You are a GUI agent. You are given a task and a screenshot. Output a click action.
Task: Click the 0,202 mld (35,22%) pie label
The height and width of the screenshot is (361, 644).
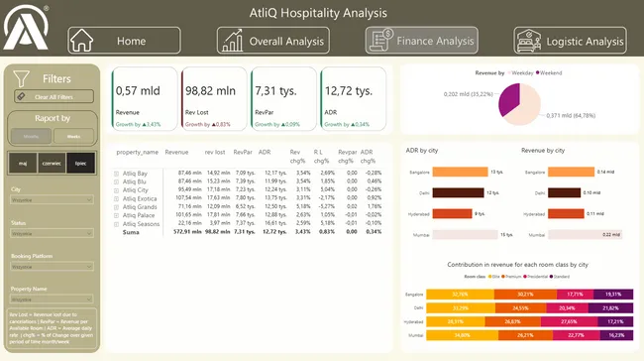468,94
